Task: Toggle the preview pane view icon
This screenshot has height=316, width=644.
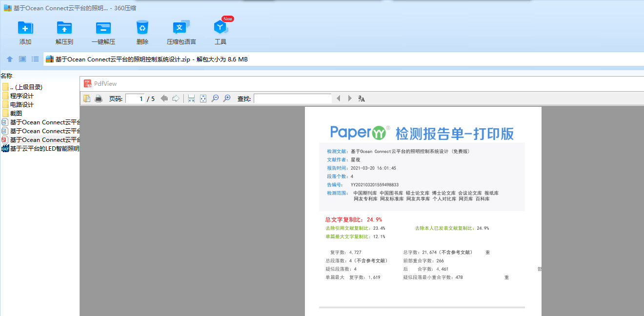Action: pos(22,59)
